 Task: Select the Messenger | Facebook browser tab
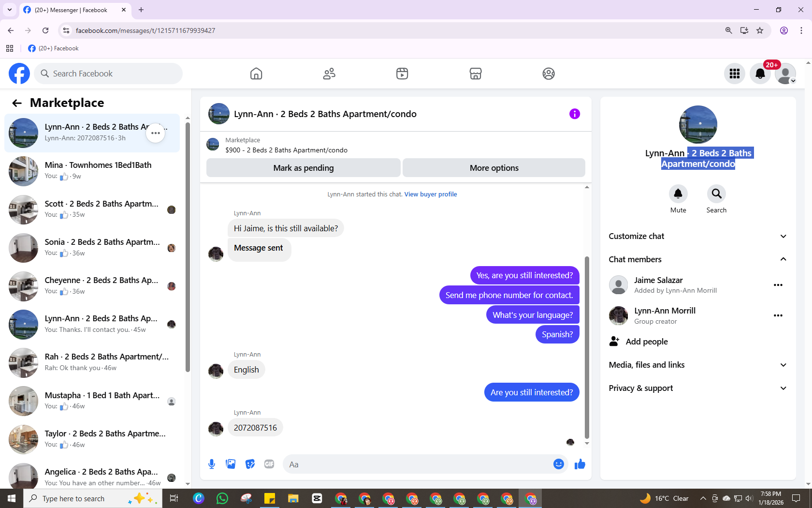pyautogui.click(x=75, y=10)
